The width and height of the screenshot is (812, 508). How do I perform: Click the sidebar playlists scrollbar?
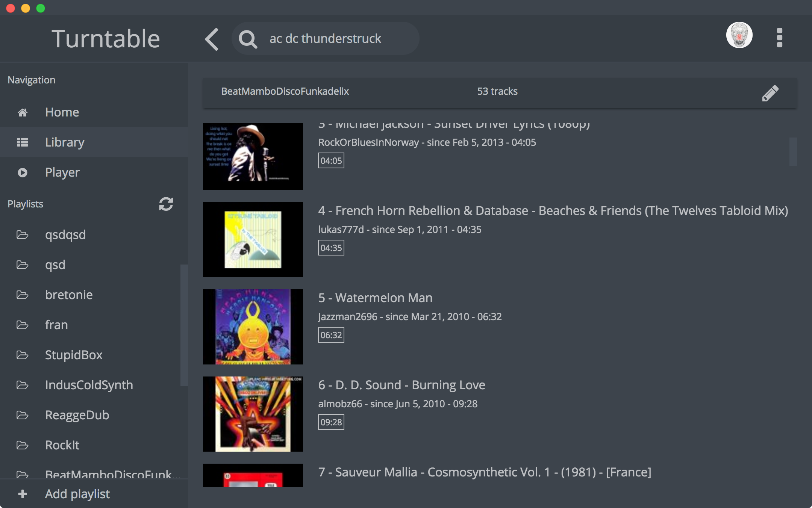184,325
